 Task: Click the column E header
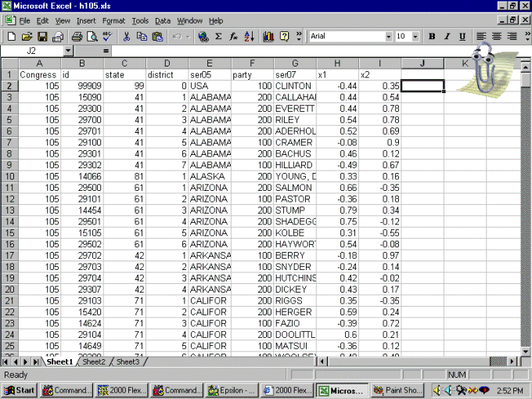210,63
